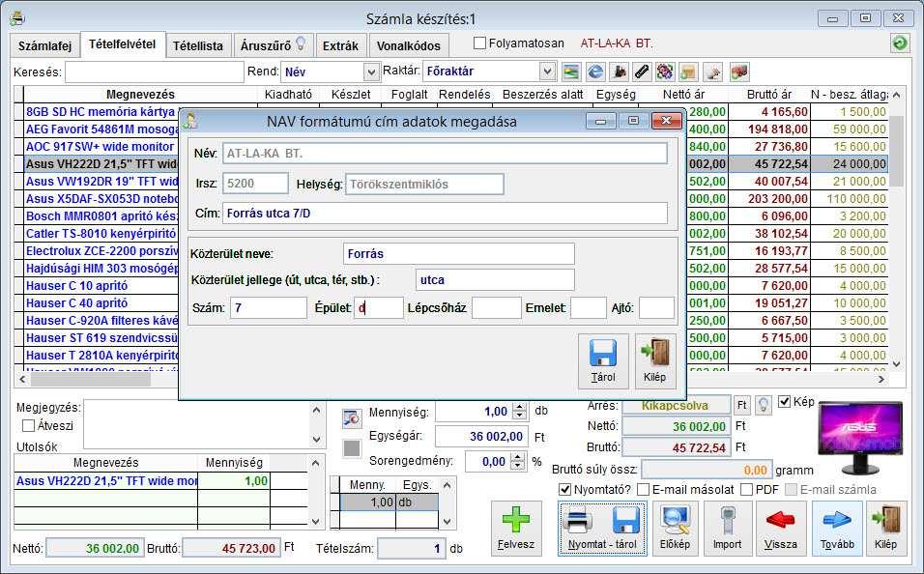Screen dimensions: 924x574
Task: Click the Közterület jellege field with utca
Action: click(495, 280)
